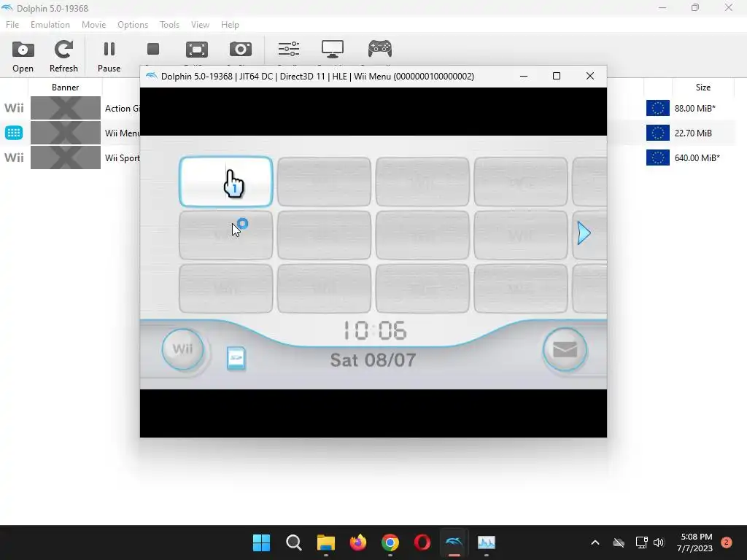The width and height of the screenshot is (747, 560).
Task: Click the blue next-page arrow in Wii Menu
Action: 584,233
